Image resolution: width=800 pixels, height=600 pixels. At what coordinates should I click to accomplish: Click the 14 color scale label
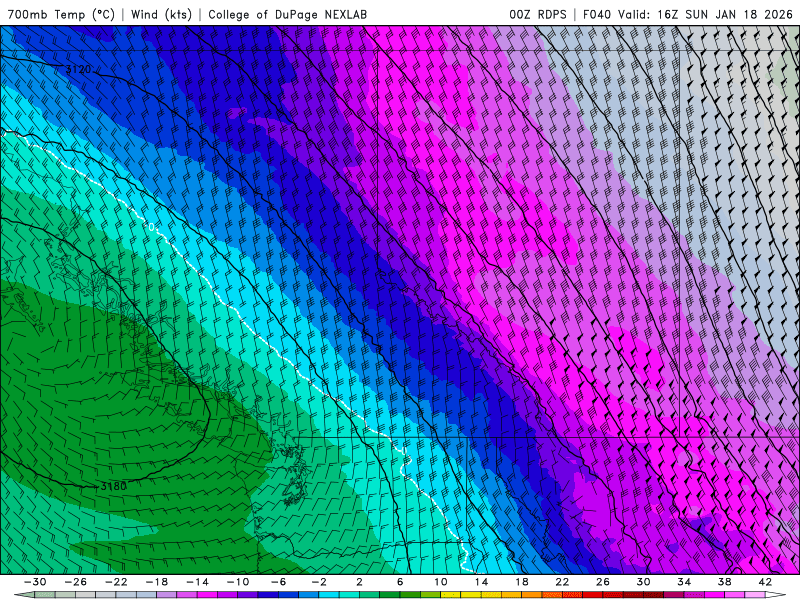coord(481,582)
